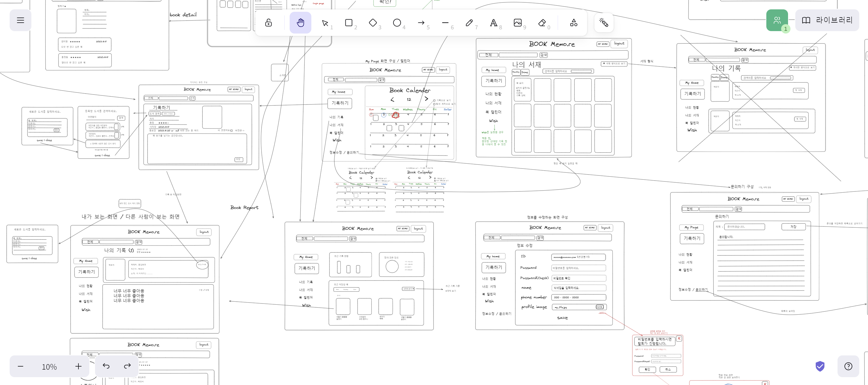Select the Arrow drawing tool
Image resolution: width=868 pixels, height=385 pixels.
[x=421, y=23]
